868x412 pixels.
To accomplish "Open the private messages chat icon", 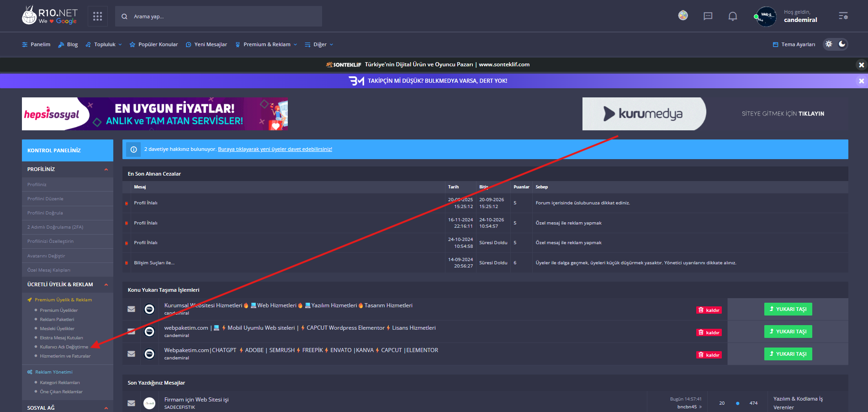I will pos(708,16).
